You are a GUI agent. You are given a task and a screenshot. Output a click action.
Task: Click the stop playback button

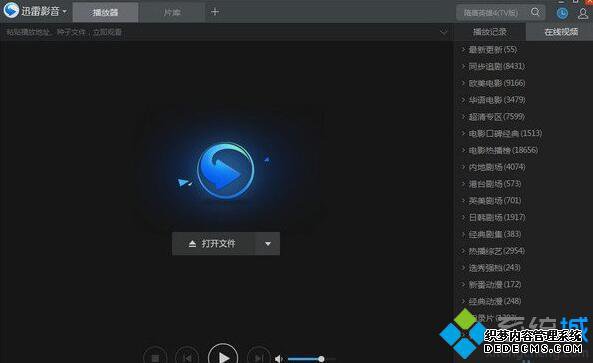tap(155, 357)
